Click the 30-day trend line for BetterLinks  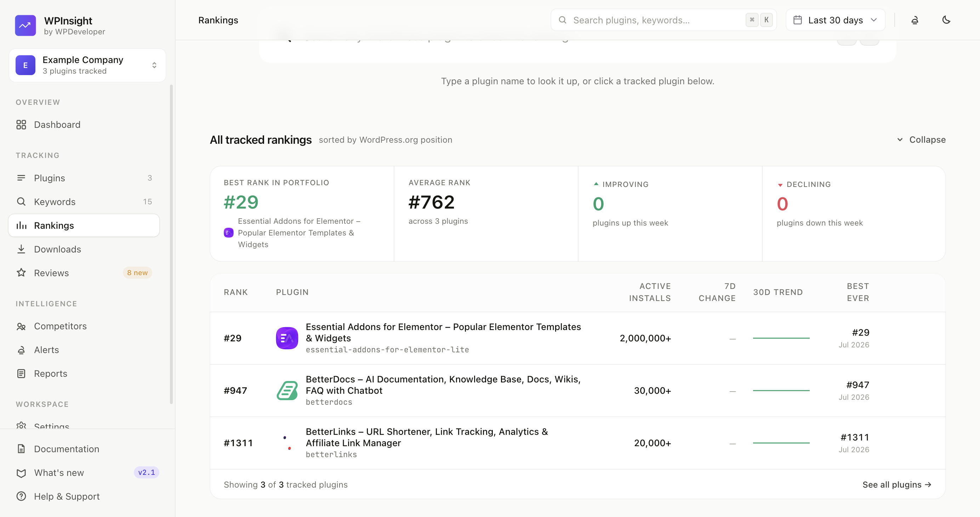[x=781, y=443]
